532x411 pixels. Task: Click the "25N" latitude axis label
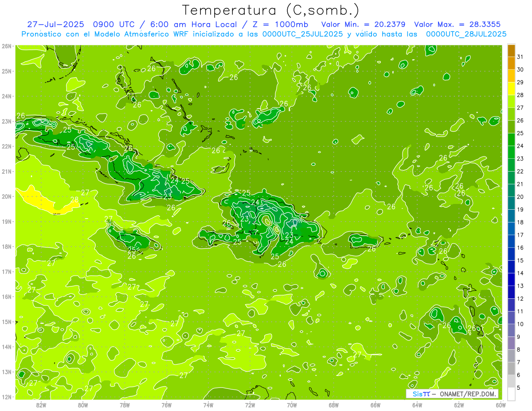[6, 71]
